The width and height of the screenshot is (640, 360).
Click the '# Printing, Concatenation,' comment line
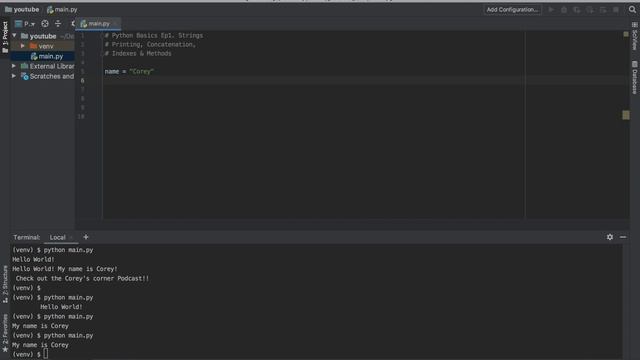(150, 44)
